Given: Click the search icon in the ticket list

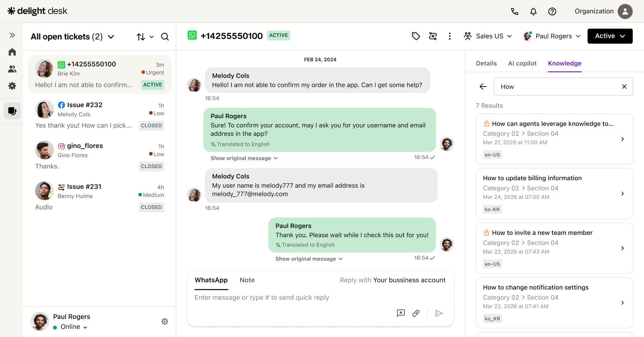Looking at the screenshot, I should pos(165,37).
